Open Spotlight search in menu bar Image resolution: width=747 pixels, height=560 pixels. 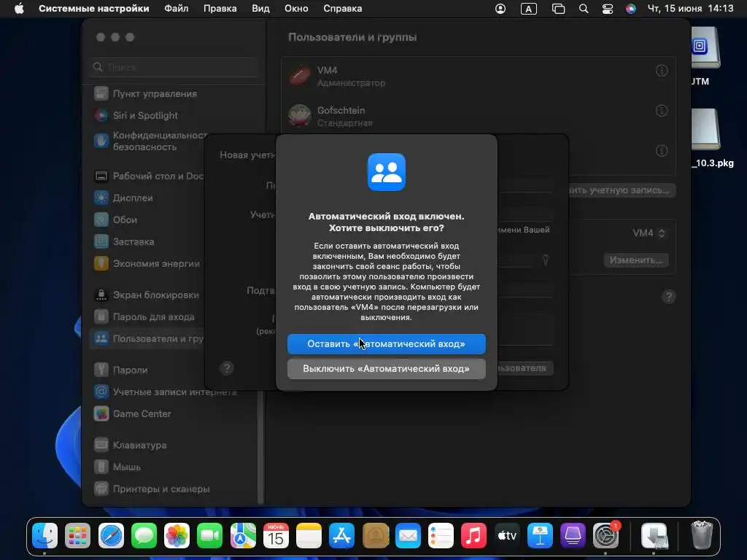(584, 9)
